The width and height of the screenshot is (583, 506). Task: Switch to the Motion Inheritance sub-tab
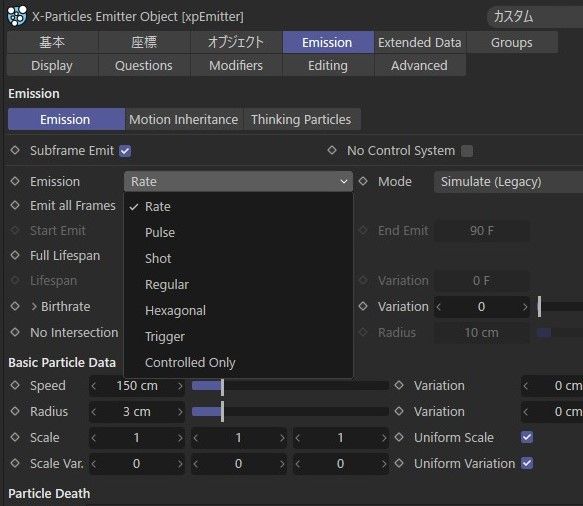[x=184, y=119]
